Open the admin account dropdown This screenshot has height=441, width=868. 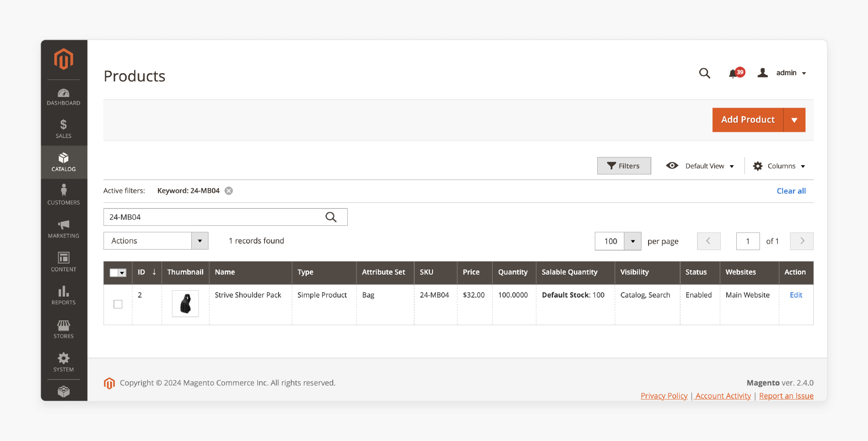[791, 73]
